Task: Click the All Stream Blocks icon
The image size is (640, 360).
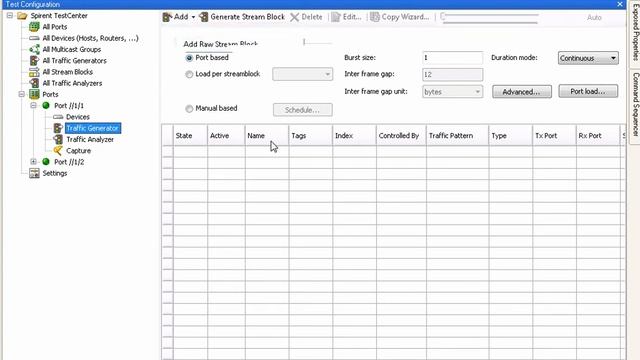Action: point(34,72)
